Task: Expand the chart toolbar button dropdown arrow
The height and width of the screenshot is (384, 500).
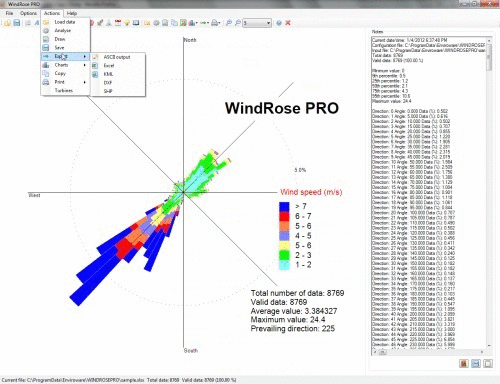Action: pyautogui.click(x=197, y=23)
